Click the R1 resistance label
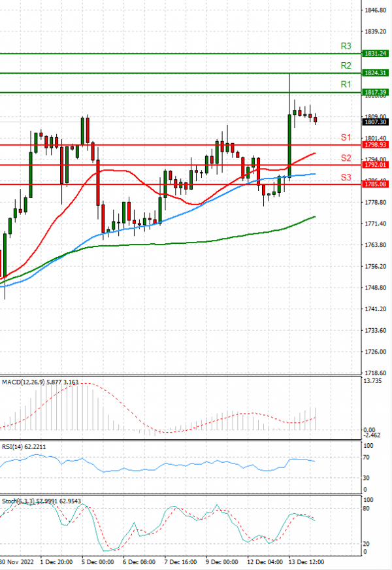This screenshot has width=392, height=570. [x=346, y=85]
